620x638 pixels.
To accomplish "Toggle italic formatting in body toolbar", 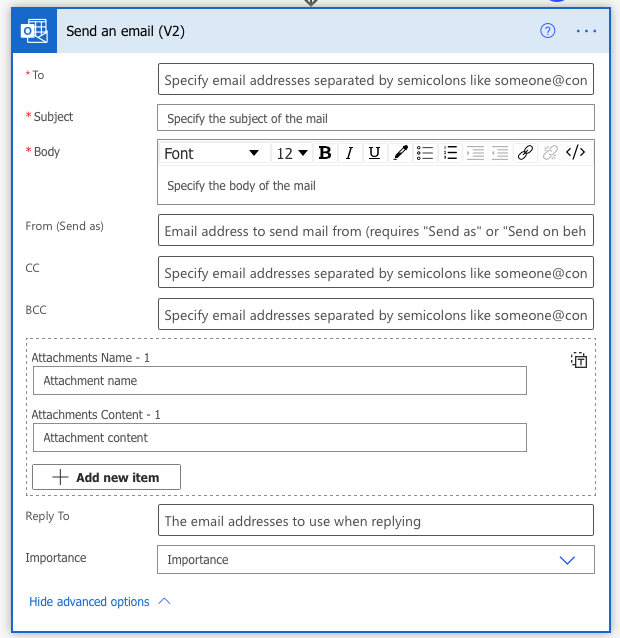I will 349,153.
